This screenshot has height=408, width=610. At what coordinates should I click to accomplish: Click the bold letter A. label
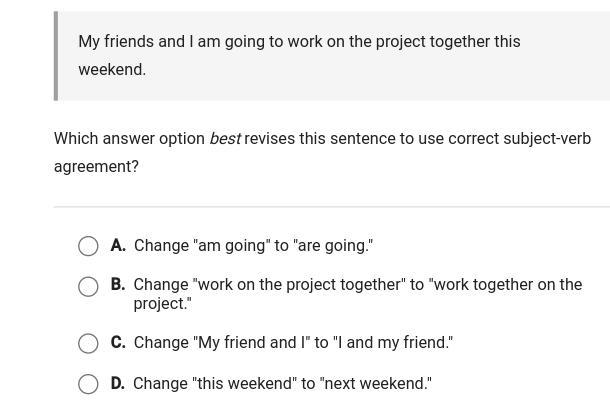click(118, 245)
